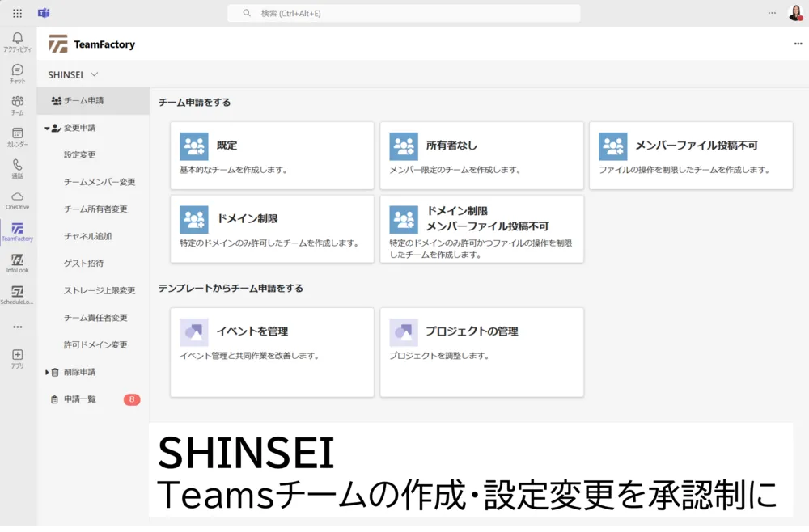Image resolution: width=809 pixels, height=532 pixels.
Task: Click the メンバーファイル投稿不可 card icon
Action: pyautogui.click(x=613, y=146)
